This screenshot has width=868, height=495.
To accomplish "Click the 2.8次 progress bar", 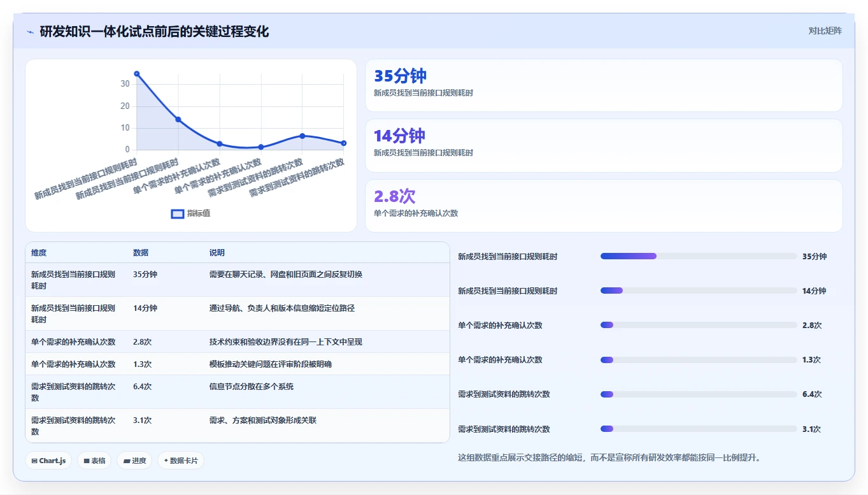I will [699, 325].
